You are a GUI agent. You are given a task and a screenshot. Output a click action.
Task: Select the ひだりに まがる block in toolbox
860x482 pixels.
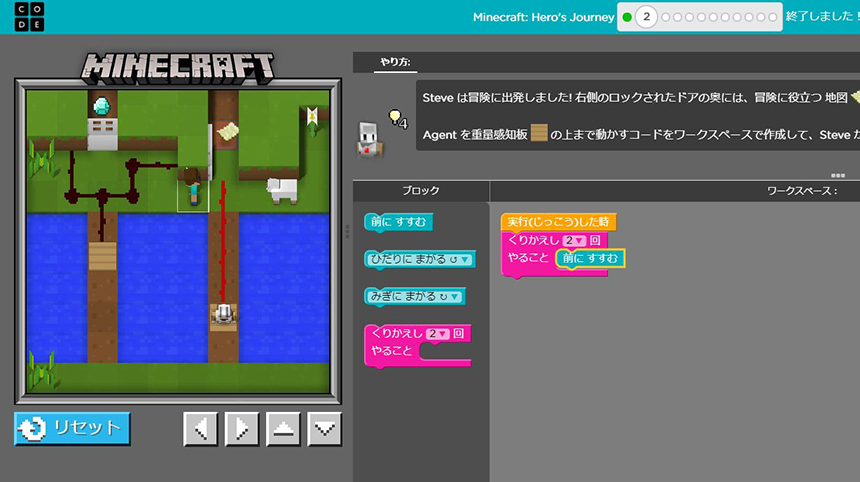420,259
